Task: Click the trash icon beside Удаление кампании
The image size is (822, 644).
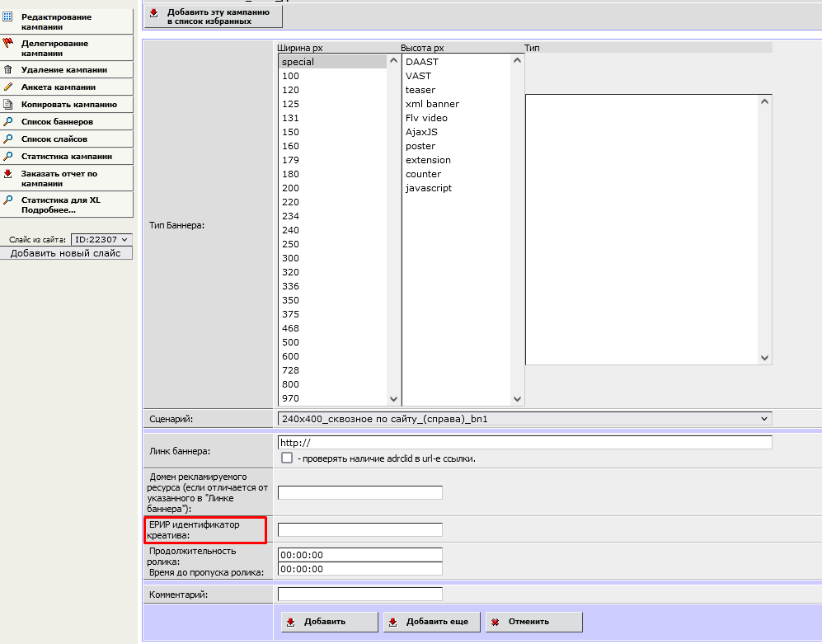Action: (8, 70)
